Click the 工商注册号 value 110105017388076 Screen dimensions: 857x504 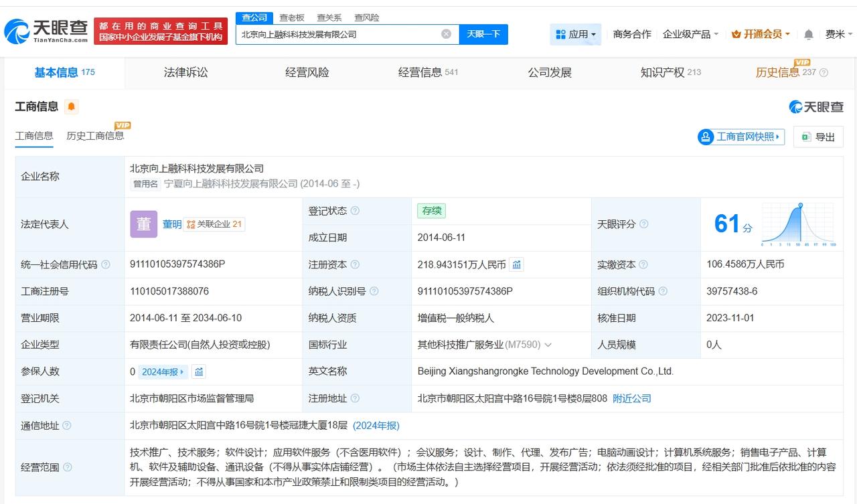(169, 291)
